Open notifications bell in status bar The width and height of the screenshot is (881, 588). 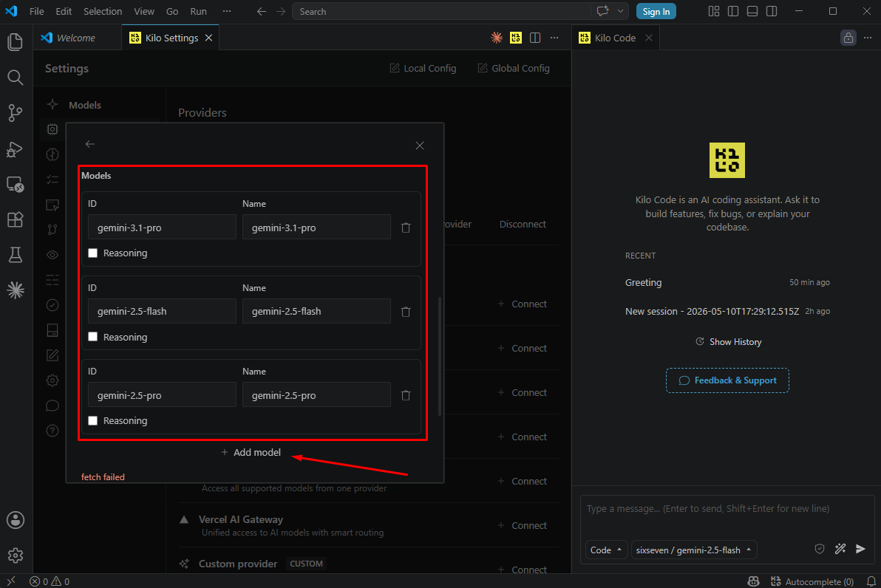pyautogui.click(x=871, y=581)
